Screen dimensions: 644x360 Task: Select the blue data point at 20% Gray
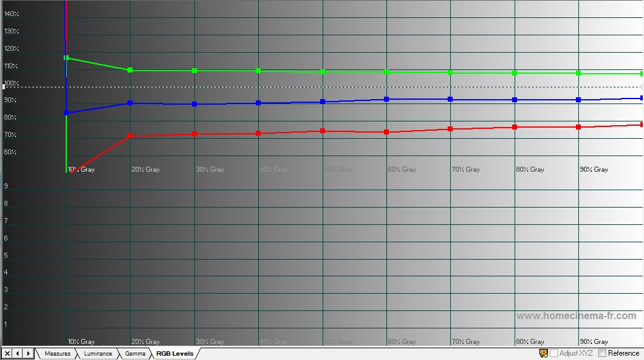coord(130,103)
